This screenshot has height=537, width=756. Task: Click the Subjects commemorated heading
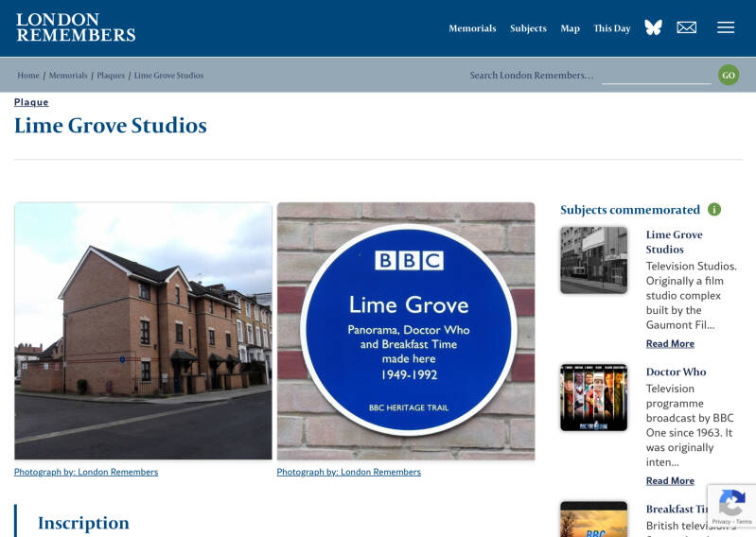tap(629, 210)
